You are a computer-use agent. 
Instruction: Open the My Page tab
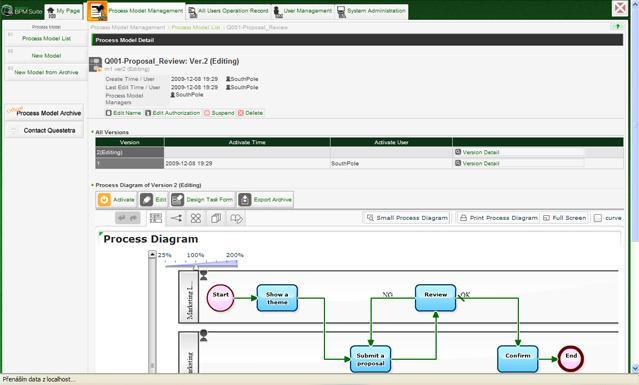point(64,11)
